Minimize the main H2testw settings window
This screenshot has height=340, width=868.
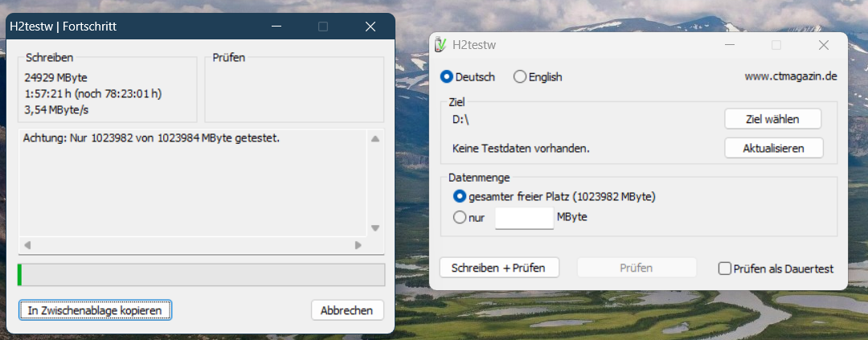tap(730, 45)
